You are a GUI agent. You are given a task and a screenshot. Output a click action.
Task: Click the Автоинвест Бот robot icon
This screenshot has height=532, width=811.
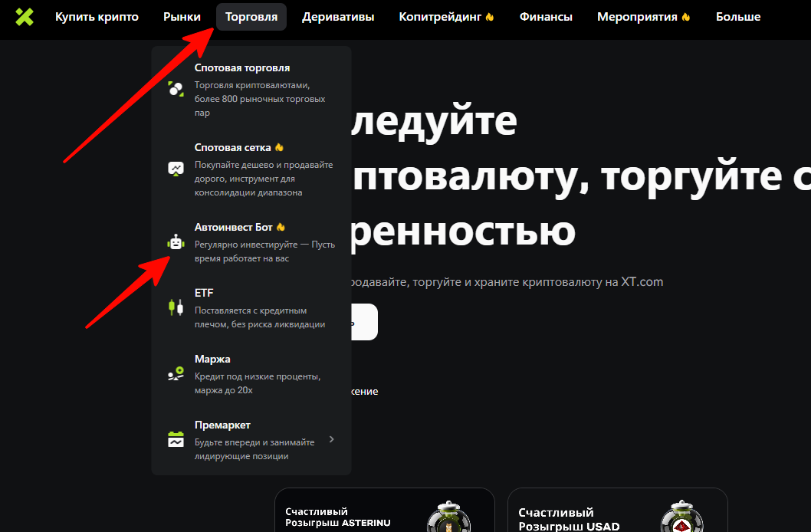(x=176, y=243)
